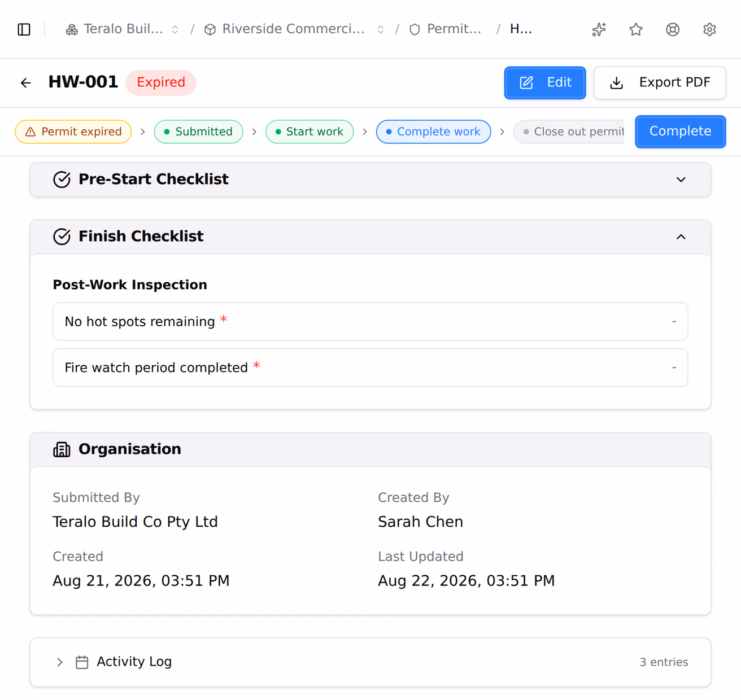This screenshot has height=700, width=741.
Task: Star this permit as favorite
Action: [636, 29]
